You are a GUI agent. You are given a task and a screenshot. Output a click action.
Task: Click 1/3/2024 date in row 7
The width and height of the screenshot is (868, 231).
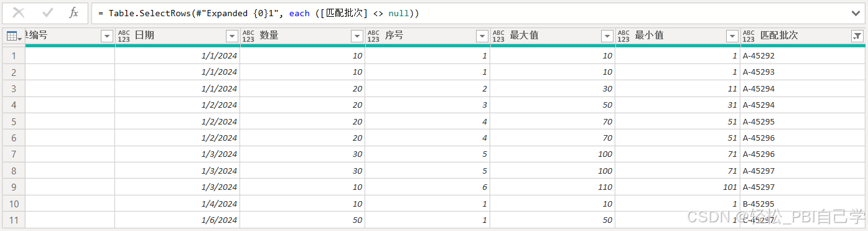pos(177,154)
